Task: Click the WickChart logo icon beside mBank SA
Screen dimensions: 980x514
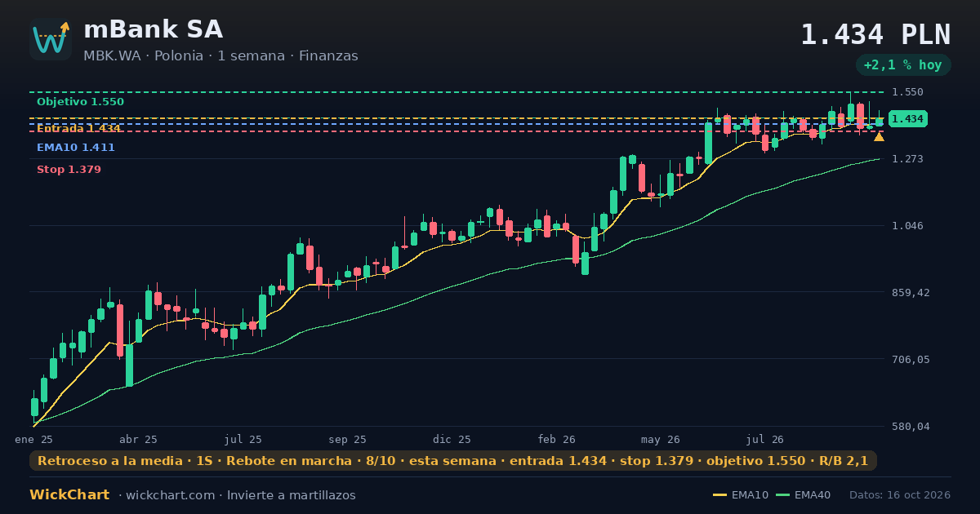Action: [x=51, y=39]
